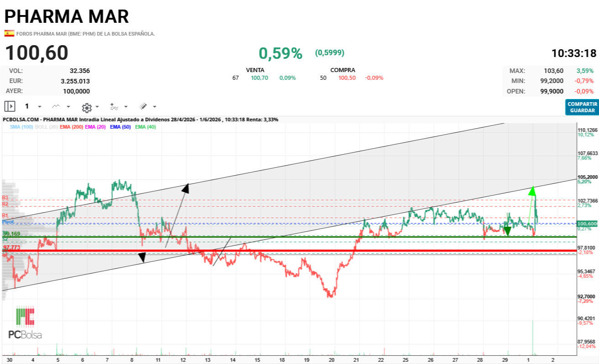Click the MAX value 103,60

tap(554, 71)
